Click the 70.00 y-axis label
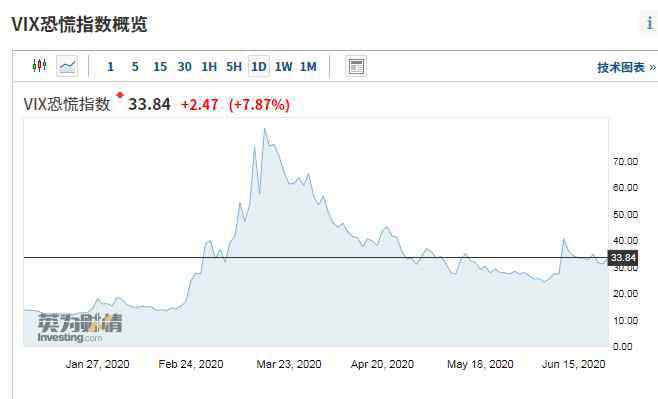658x399 pixels. coord(626,162)
